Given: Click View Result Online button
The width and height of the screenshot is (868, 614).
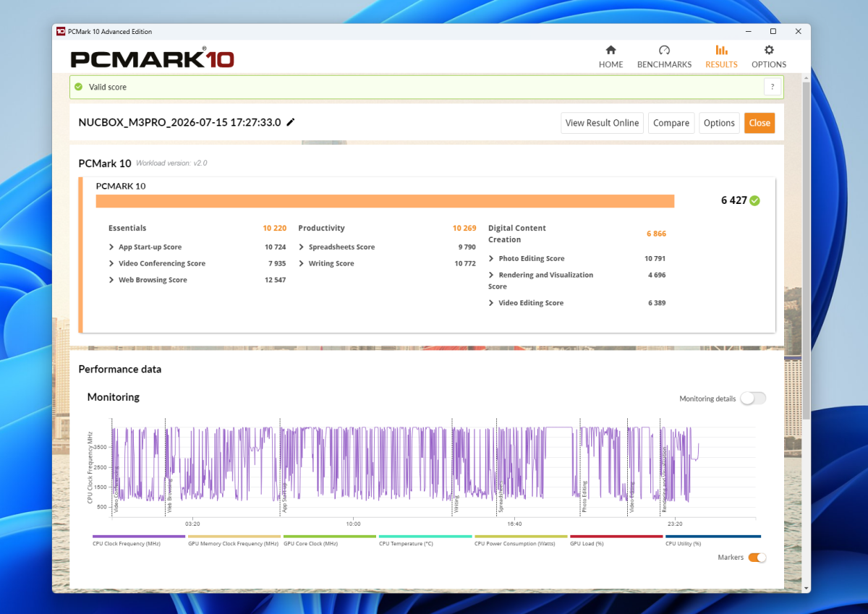Looking at the screenshot, I should click(x=602, y=123).
